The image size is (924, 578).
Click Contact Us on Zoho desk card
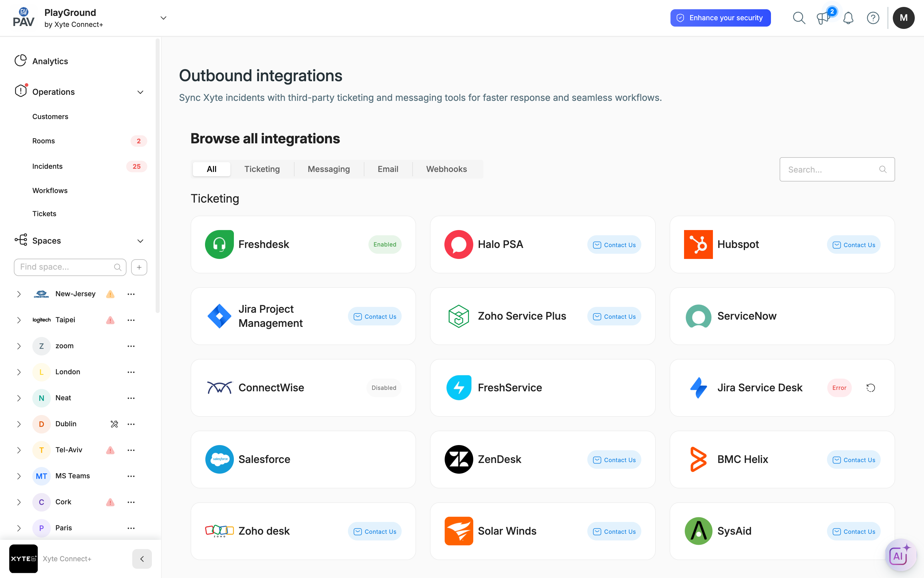point(375,531)
